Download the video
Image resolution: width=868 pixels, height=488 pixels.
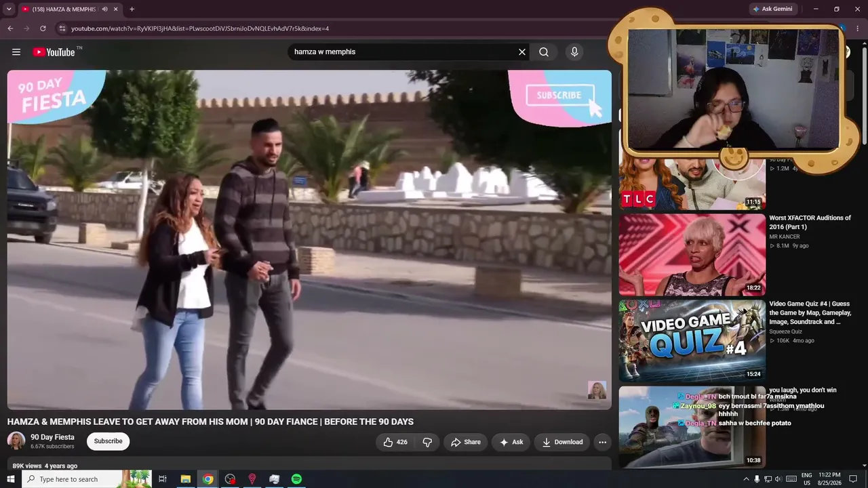(562, 442)
